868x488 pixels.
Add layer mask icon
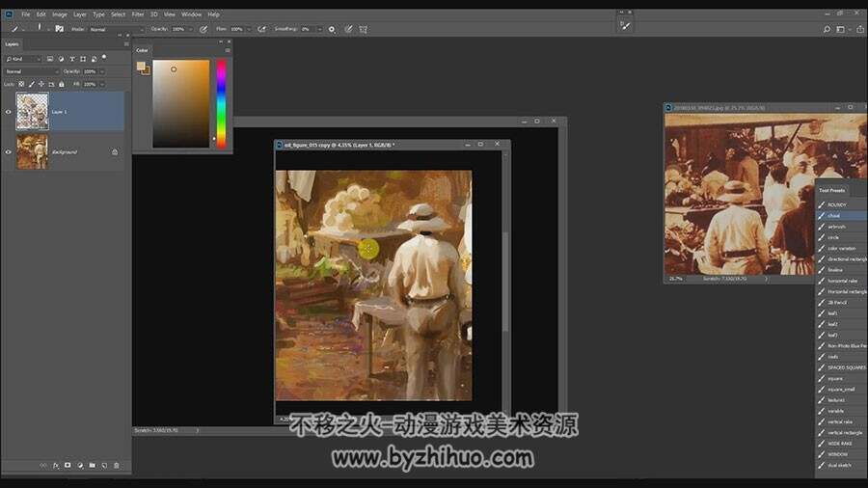click(x=68, y=465)
